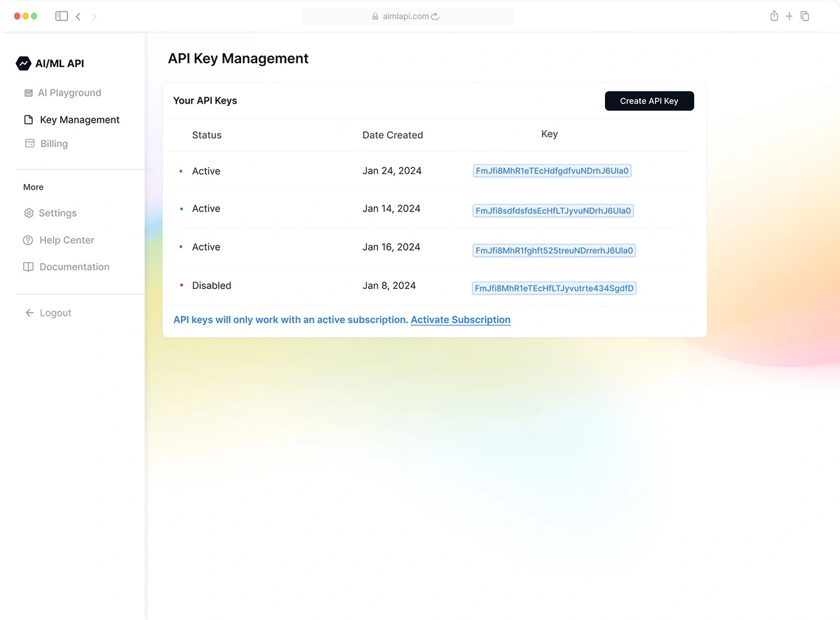Reload the aimlapi.com page

pyautogui.click(x=435, y=16)
